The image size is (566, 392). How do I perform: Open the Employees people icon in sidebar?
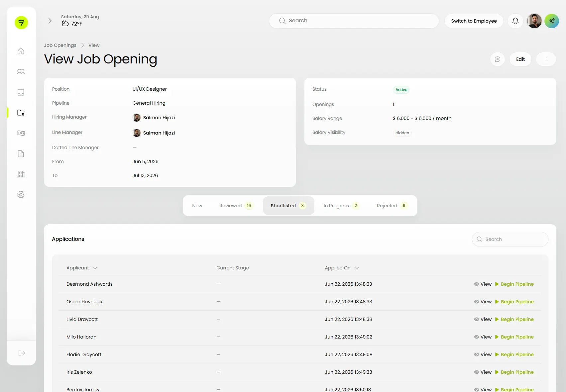[21, 72]
